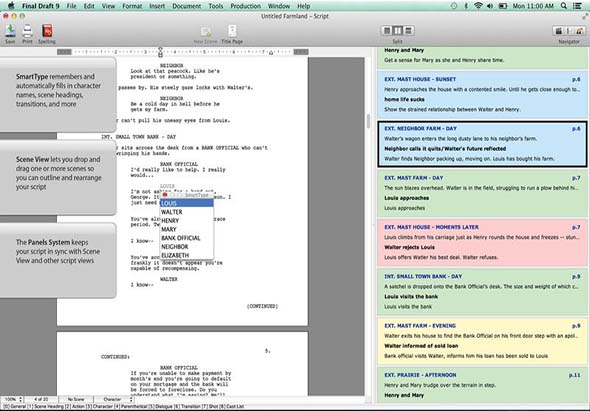
Task: Choose WALTER in SmartType list
Action: click(x=187, y=212)
